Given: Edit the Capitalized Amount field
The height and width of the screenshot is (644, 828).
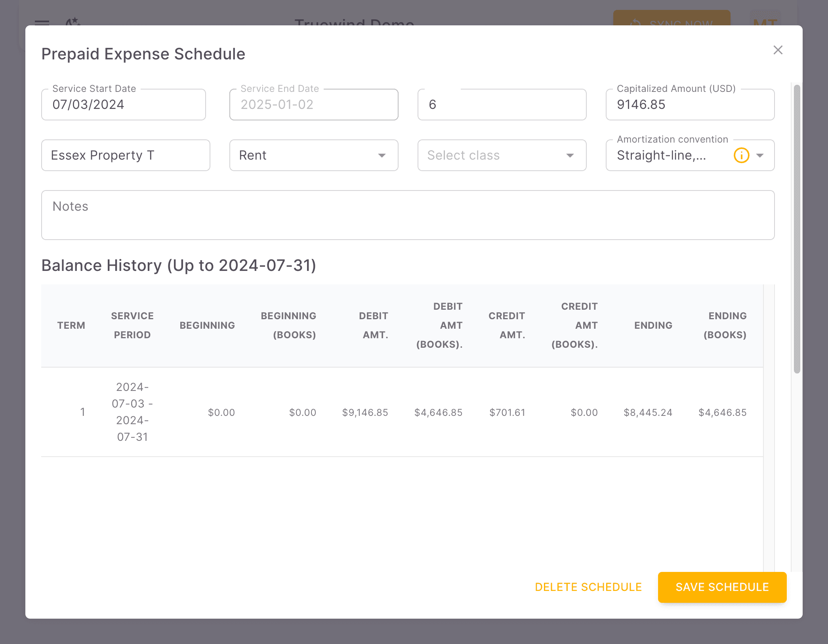Looking at the screenshot, I should (x=689, y=104).
